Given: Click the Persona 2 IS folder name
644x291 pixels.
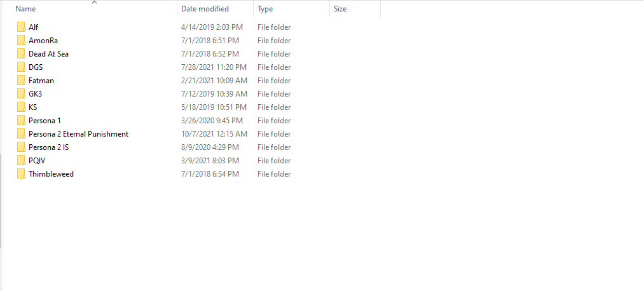Looking at the screenshot, I should [48, 147].
